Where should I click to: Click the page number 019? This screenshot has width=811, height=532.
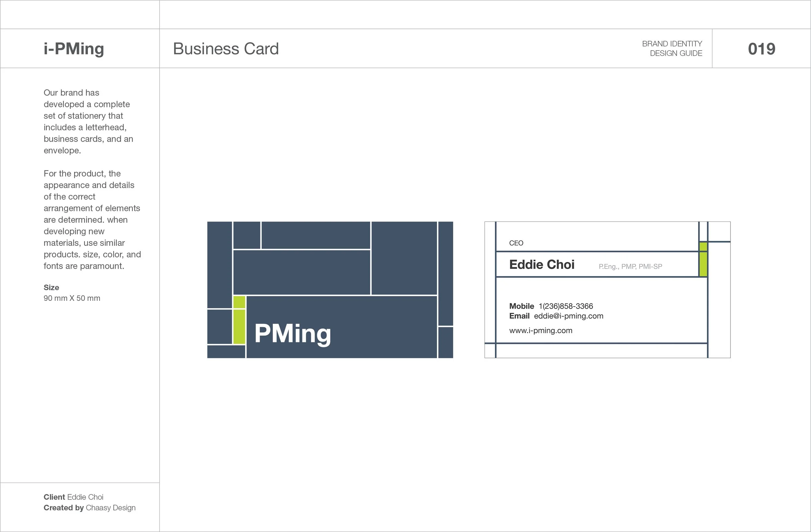tap(762, 49)
